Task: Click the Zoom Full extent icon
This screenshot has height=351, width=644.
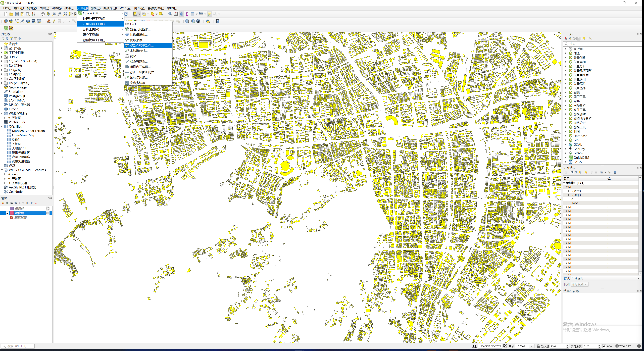Action: pyautogui.click(x=65, y=14)
